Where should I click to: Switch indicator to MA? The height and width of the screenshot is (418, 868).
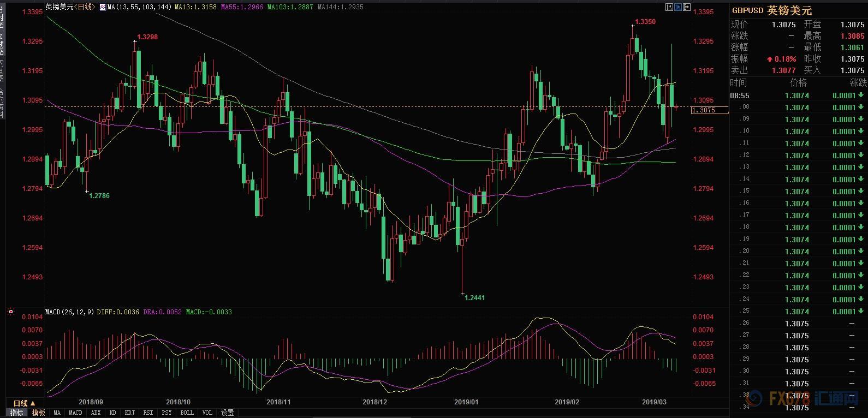click(x=57, y=413)
